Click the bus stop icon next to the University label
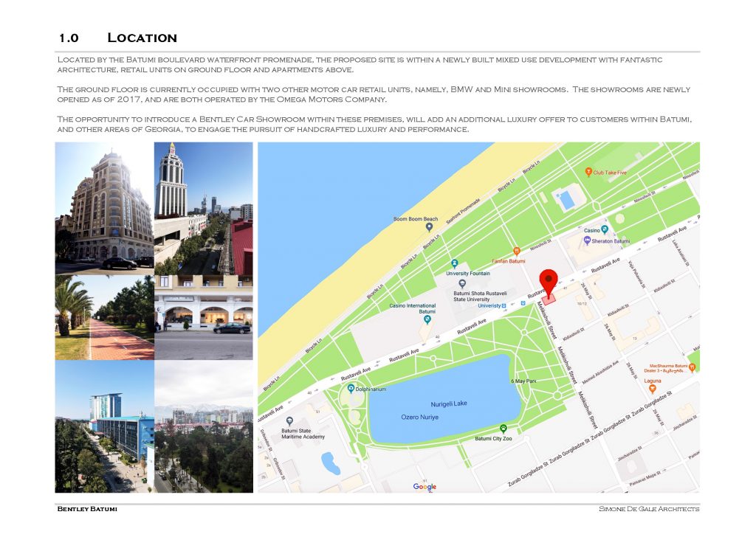Screen dimensions: 756x537 pyautogui.click(x=504, y=306)
